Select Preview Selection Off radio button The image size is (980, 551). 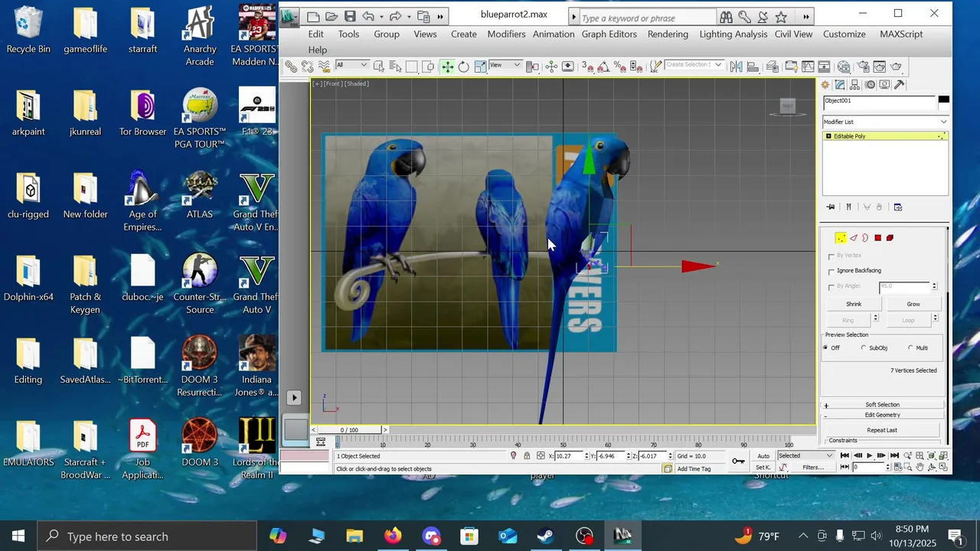click(825, 348)
